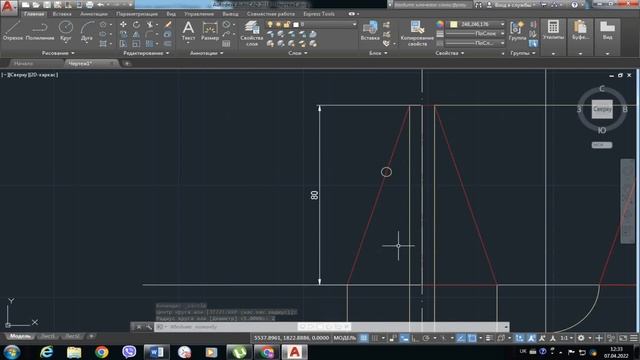Switch to the Вставка ribbon tab
The image size is (640, 360).
pyautogui.click(x=62, y=14)
